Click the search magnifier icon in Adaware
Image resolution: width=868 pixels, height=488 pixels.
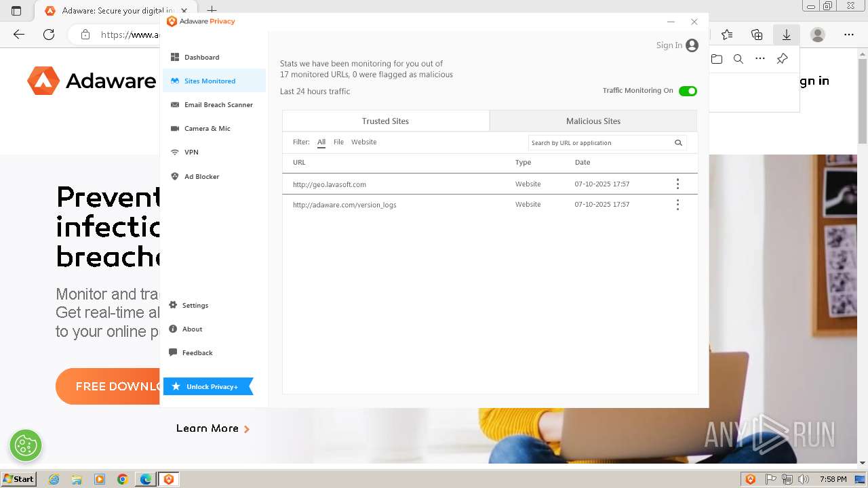tap(678, 143)
